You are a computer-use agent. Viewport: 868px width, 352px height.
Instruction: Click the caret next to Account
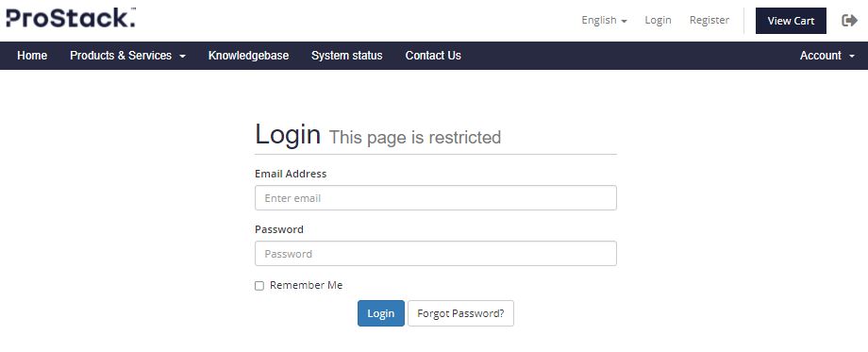click(x=851, y=56)
